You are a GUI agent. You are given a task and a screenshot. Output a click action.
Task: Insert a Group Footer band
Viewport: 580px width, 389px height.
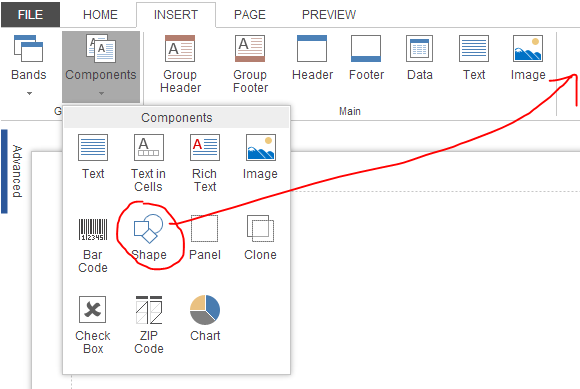250,64
